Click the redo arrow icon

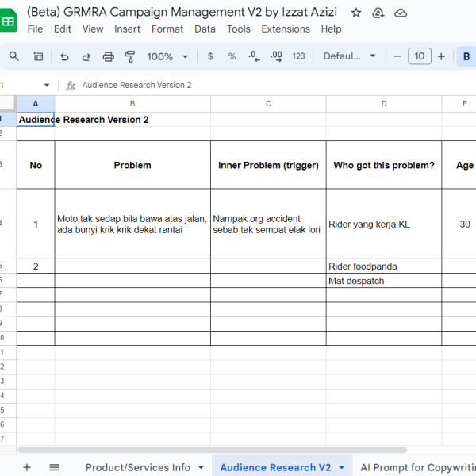[86, 56]
